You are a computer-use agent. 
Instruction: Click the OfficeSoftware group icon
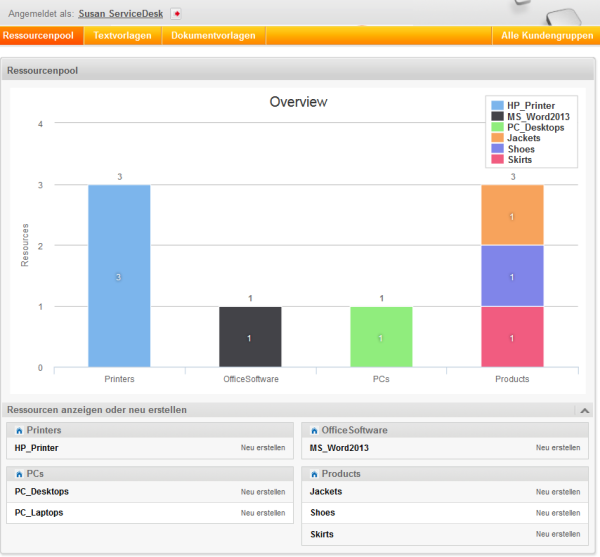tap(314, 430)
